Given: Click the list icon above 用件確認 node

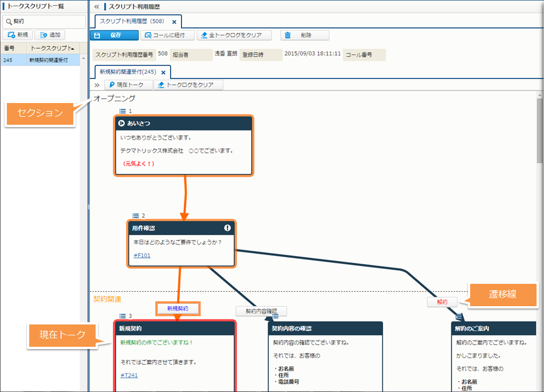Looking at the screenshot, I should 136,216.
